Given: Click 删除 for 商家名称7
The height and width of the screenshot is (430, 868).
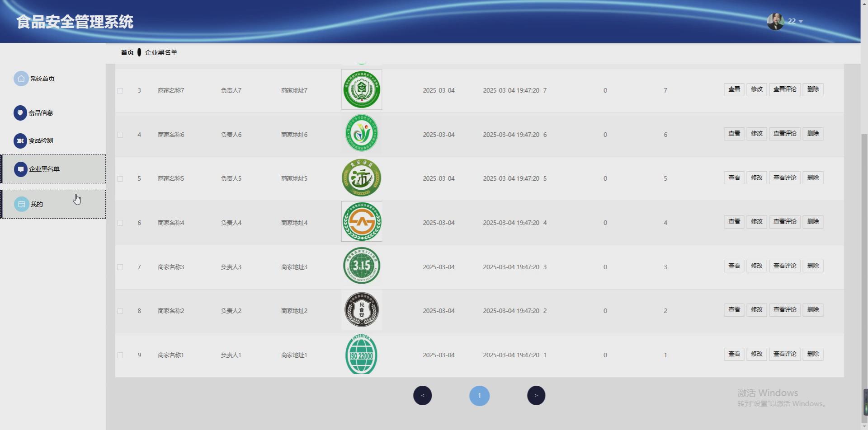Looking at the screenshot, I should point(813,89).
